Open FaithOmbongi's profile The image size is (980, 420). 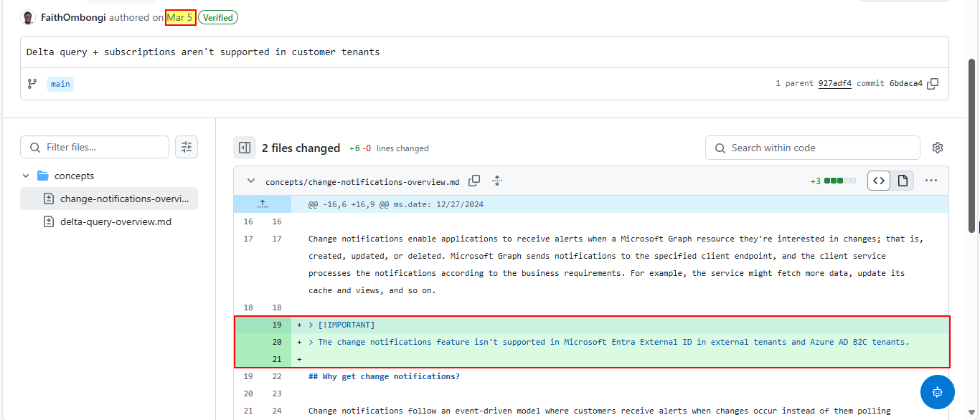[73, 16]
